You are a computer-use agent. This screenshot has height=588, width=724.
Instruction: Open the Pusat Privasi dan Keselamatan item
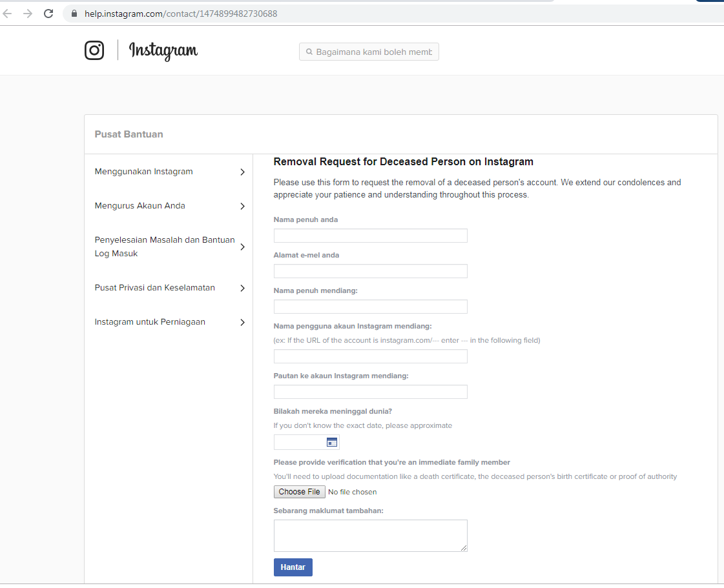[x=154, y=288]
